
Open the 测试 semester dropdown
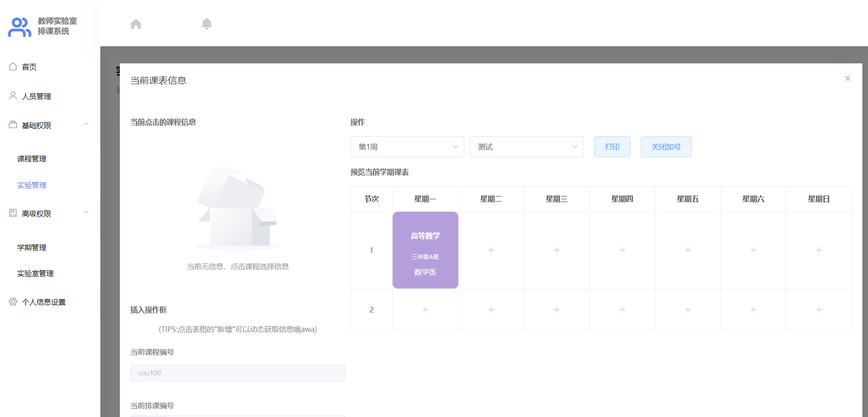pyautogui.click(x=526, y=147)
